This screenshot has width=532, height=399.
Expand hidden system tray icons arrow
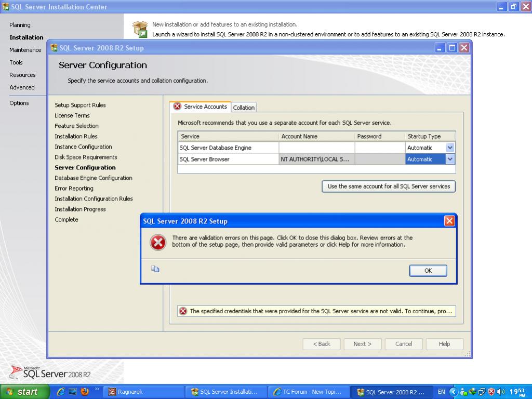[x=454, y=392]
